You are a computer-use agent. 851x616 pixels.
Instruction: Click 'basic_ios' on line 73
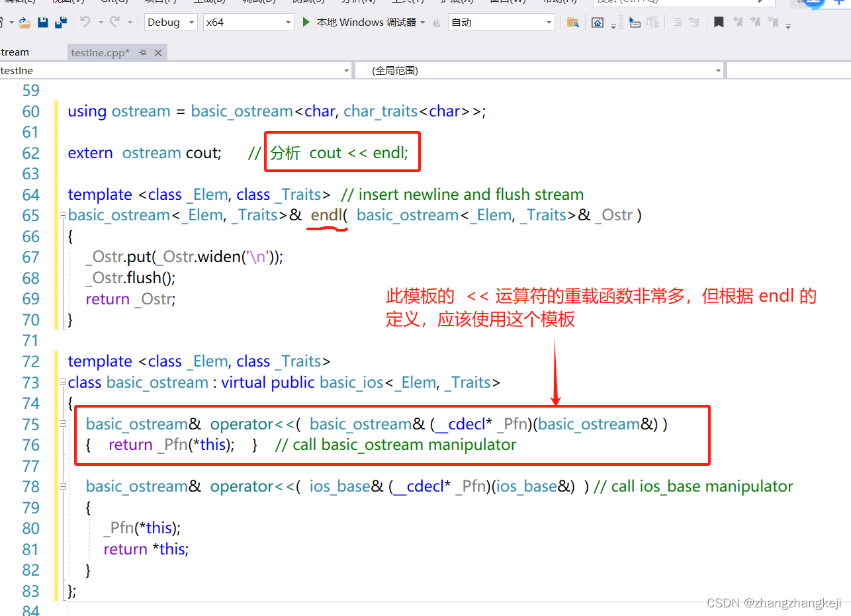point(351,382)
